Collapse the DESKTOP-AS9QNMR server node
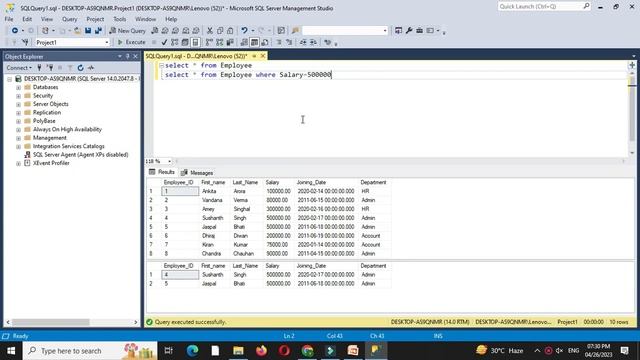 coord(9,79)
